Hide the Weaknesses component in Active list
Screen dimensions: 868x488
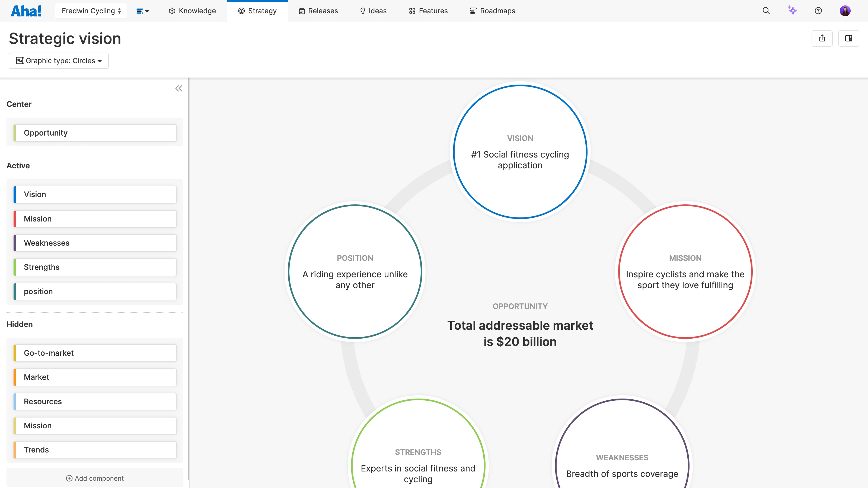[x=95, y=243]
